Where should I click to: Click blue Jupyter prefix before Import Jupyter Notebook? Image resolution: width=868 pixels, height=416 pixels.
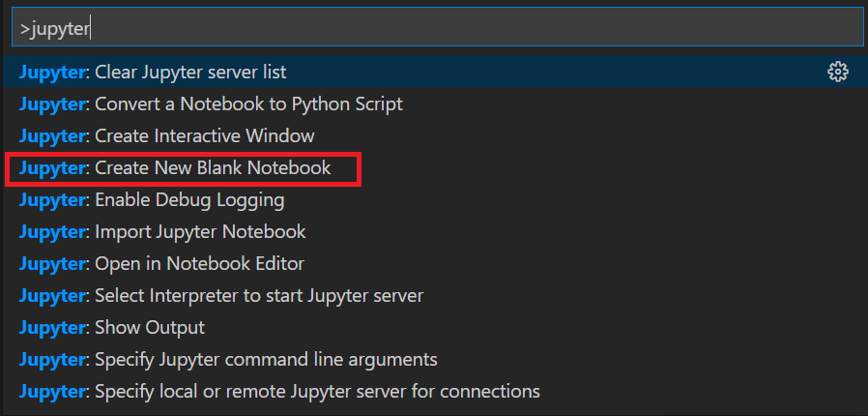pyautogui.click(x=52, y=231)
